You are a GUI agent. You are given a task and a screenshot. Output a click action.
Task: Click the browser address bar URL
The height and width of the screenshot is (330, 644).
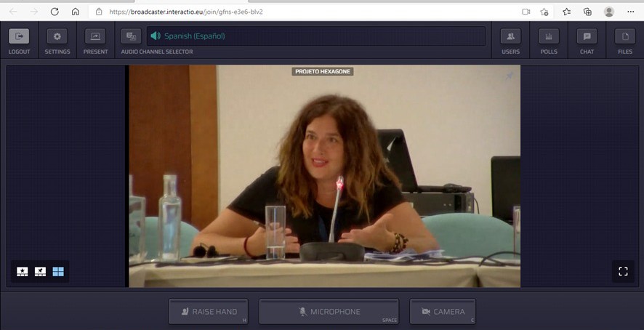[185, 12]
